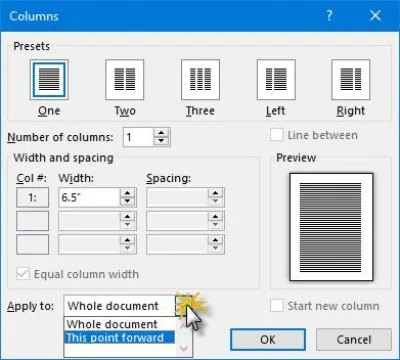Click the column 1 Width field showing 6.5"

pos(89,197)
